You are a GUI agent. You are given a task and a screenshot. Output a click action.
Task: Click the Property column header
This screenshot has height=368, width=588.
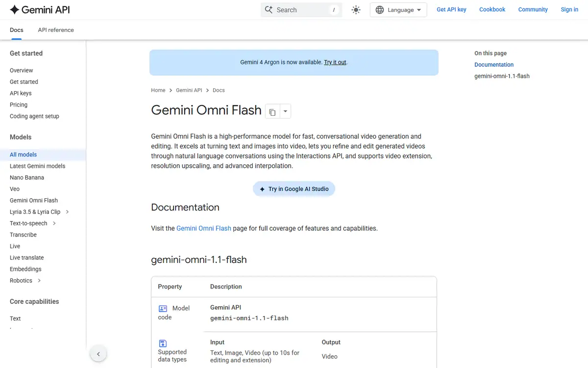tap(170, 287)
